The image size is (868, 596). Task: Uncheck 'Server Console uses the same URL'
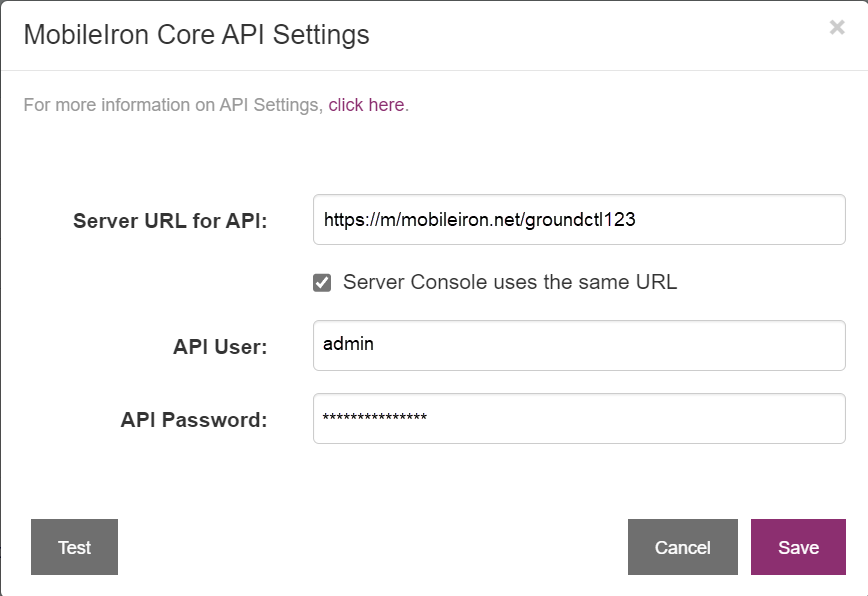322,282
